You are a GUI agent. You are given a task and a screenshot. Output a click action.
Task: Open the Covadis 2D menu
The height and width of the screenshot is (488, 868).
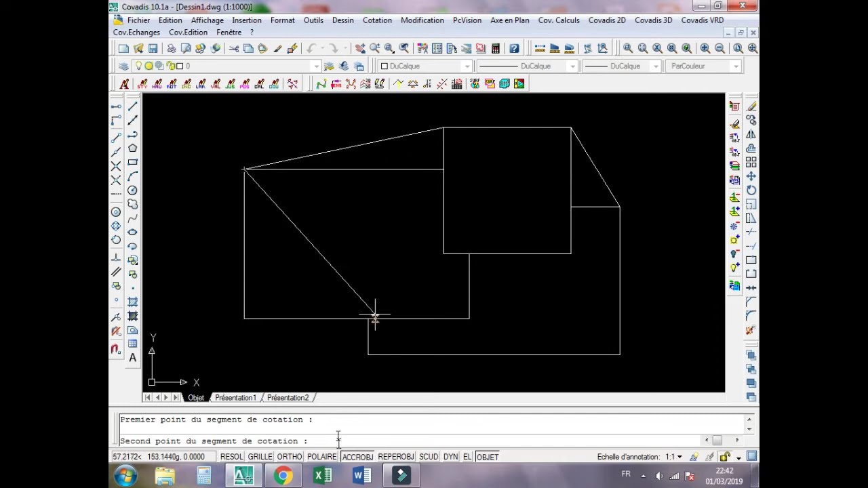click(x=607, y=20)
